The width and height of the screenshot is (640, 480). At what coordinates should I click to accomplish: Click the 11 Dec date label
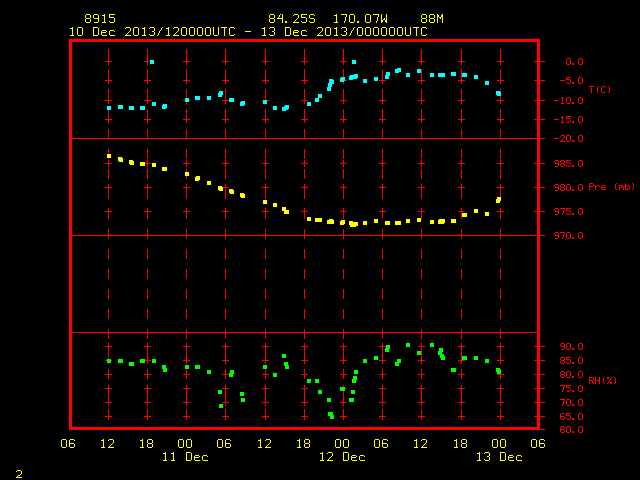pos(185,457)
